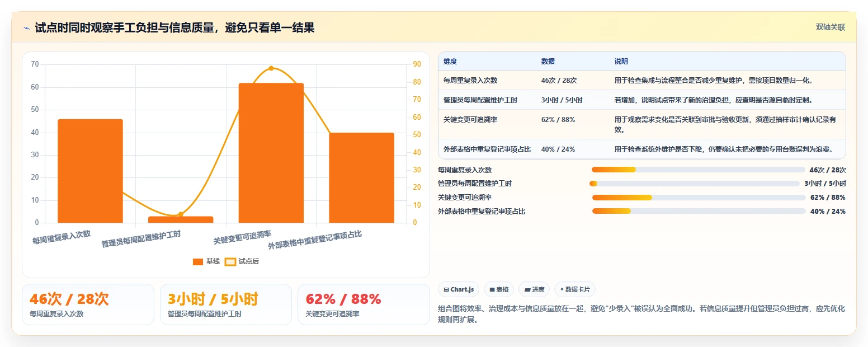Screen dimensions: 868x347
Task: Click the description starting 若增加，说明试点
Action: [714, 100]
